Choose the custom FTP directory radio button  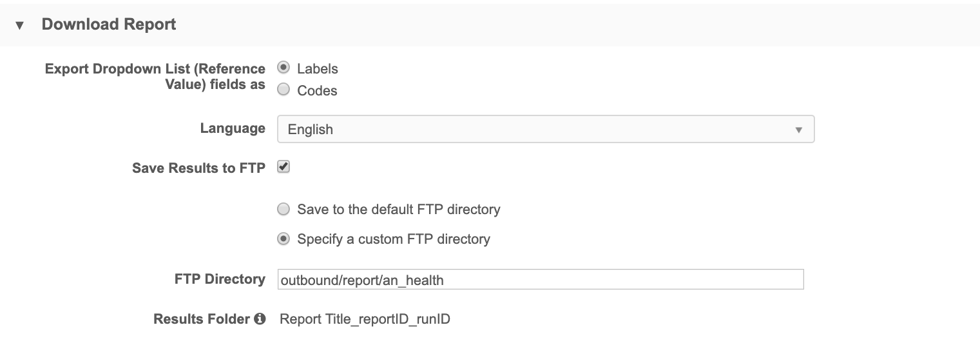(283, 239)
